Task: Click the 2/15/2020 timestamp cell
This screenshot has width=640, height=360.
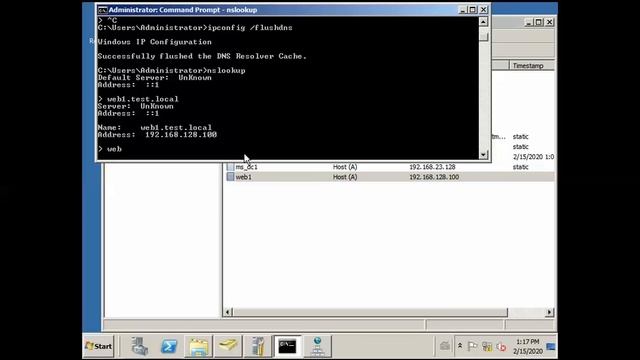Action: point(533,157)
